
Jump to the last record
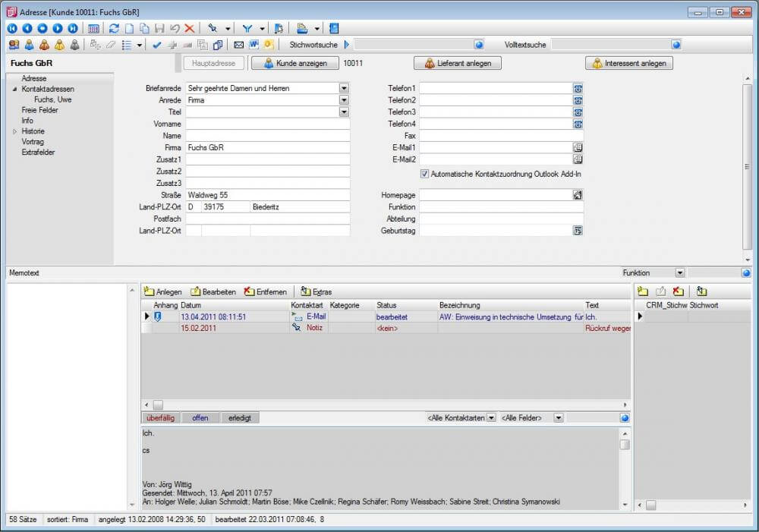[73, 29]
